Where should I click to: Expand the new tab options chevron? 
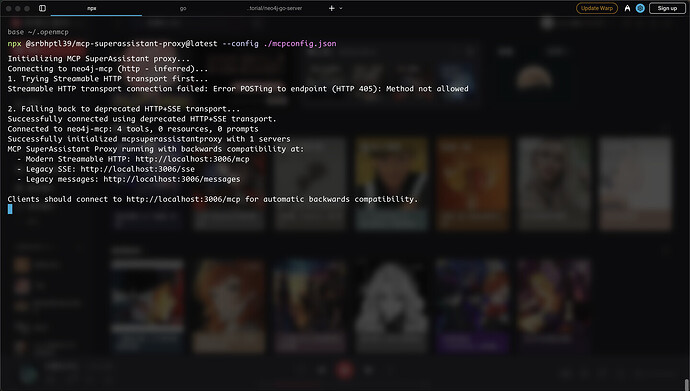pos(341,8)
